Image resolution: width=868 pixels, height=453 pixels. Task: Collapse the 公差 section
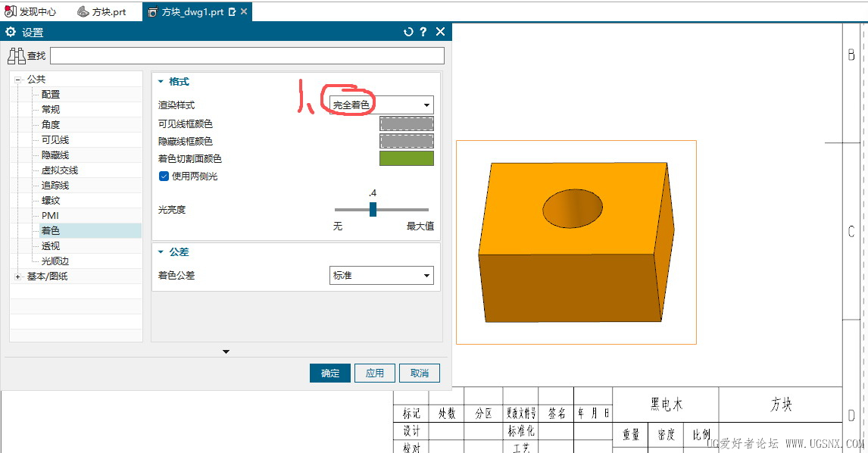coord(161,252)
